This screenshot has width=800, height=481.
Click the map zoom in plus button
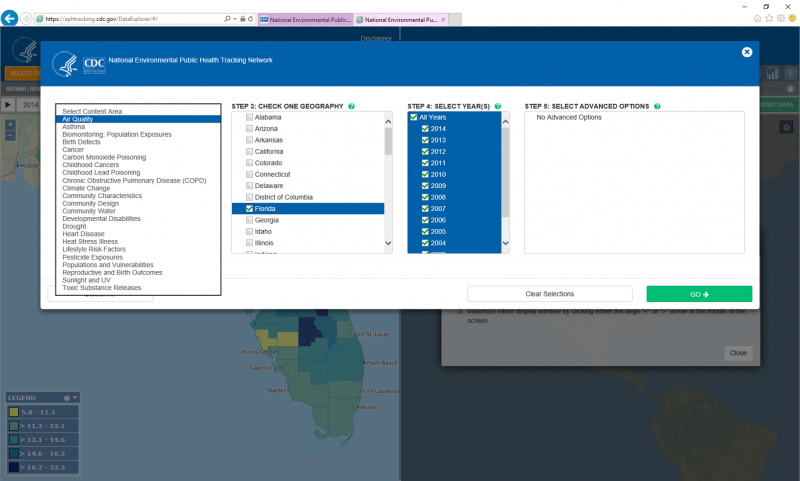10,124
